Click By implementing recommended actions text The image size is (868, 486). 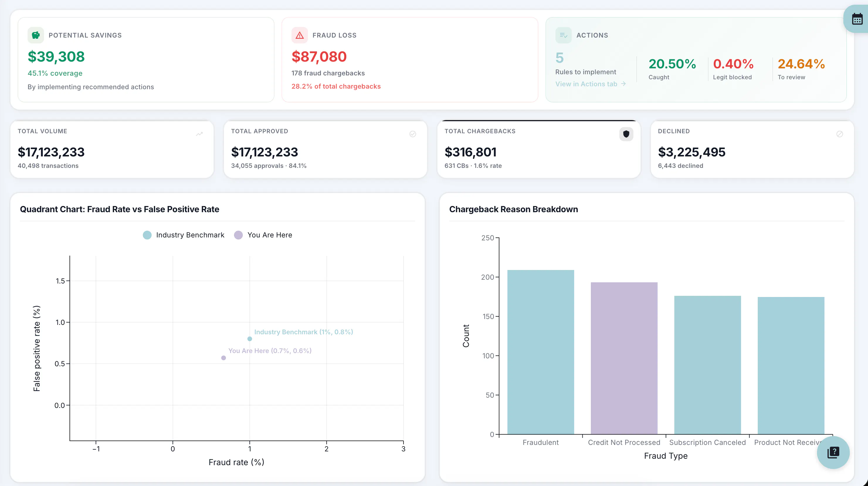91,87
